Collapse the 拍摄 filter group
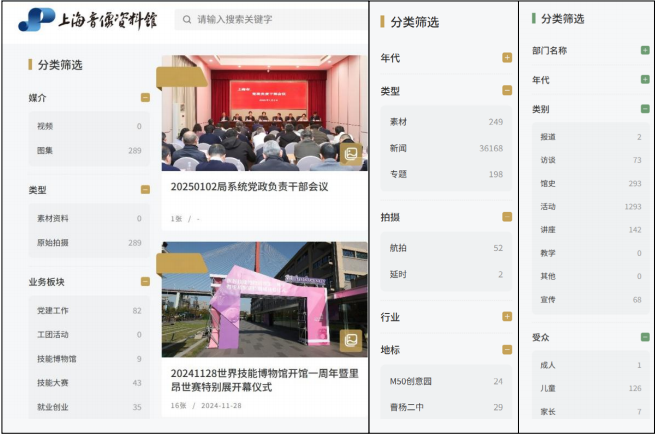Screen dimensions: 658x434 click(x=507, y=216)
